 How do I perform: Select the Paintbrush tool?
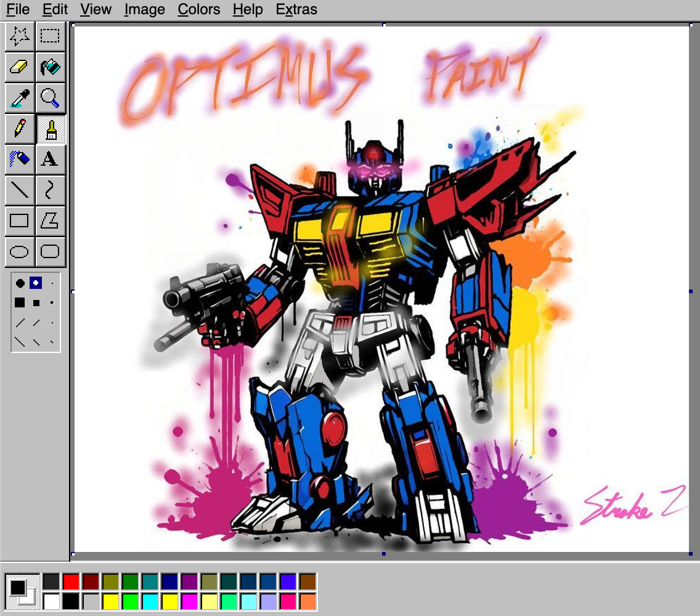(x=51, y=128)
